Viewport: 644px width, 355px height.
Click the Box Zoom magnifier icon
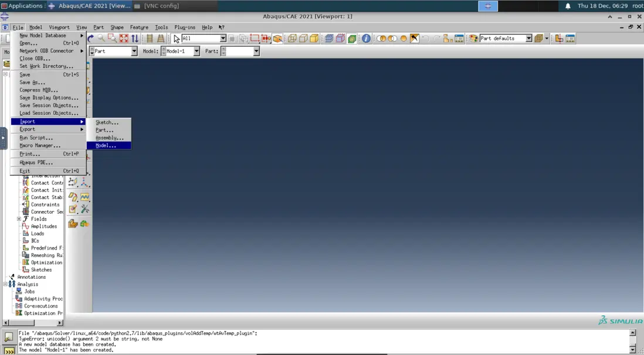(x=112, y=39)
